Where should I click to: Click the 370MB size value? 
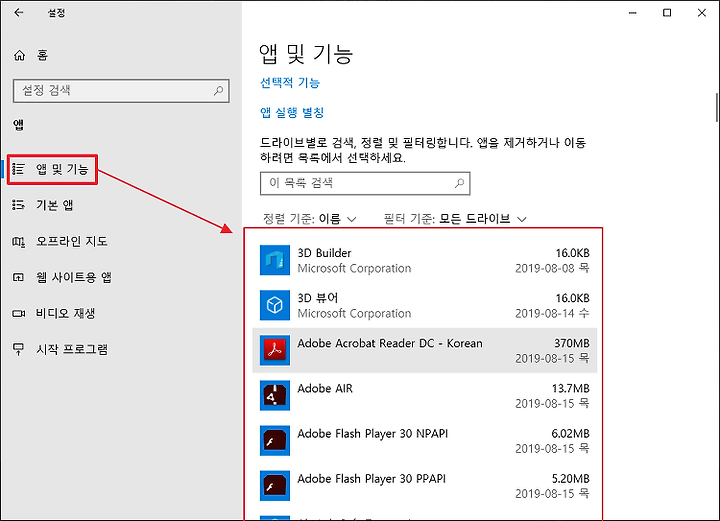[572, 343]
